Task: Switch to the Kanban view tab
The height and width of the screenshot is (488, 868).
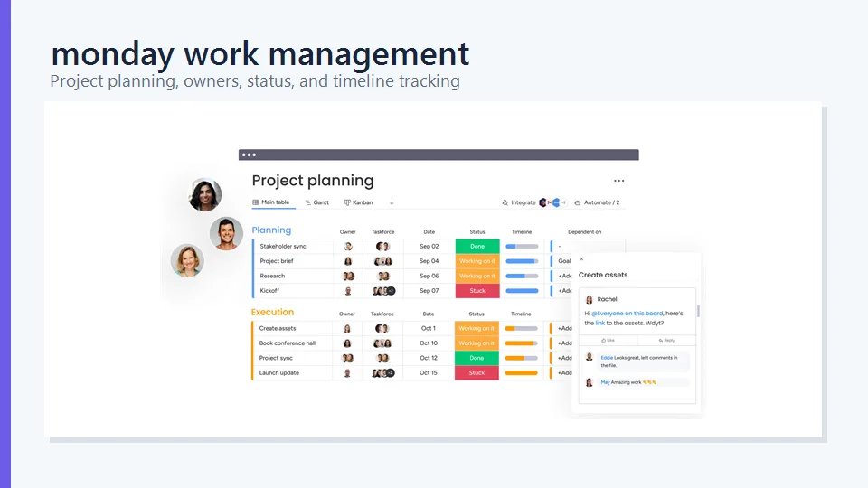Action: coord(359,202)
